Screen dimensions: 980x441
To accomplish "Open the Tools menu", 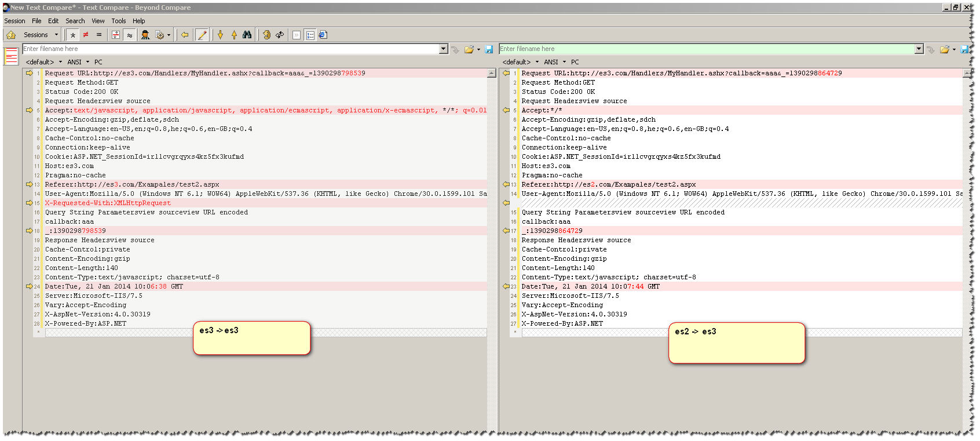I will 119,21.
